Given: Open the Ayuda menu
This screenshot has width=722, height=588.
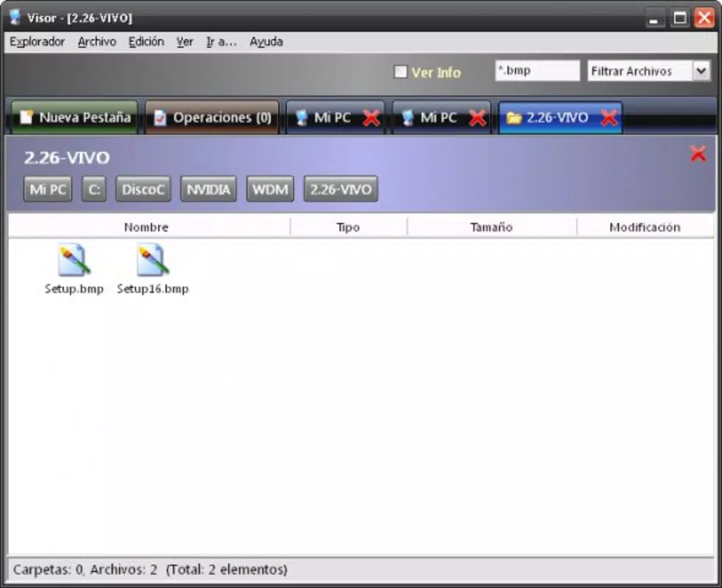Looking at the screenshot, I should (266, 42).
